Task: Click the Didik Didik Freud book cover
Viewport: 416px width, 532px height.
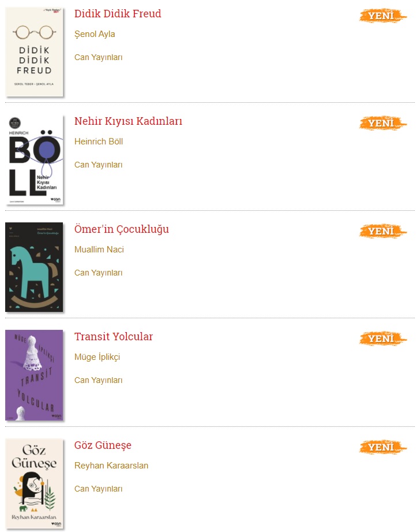Action: tap(34, 52)
